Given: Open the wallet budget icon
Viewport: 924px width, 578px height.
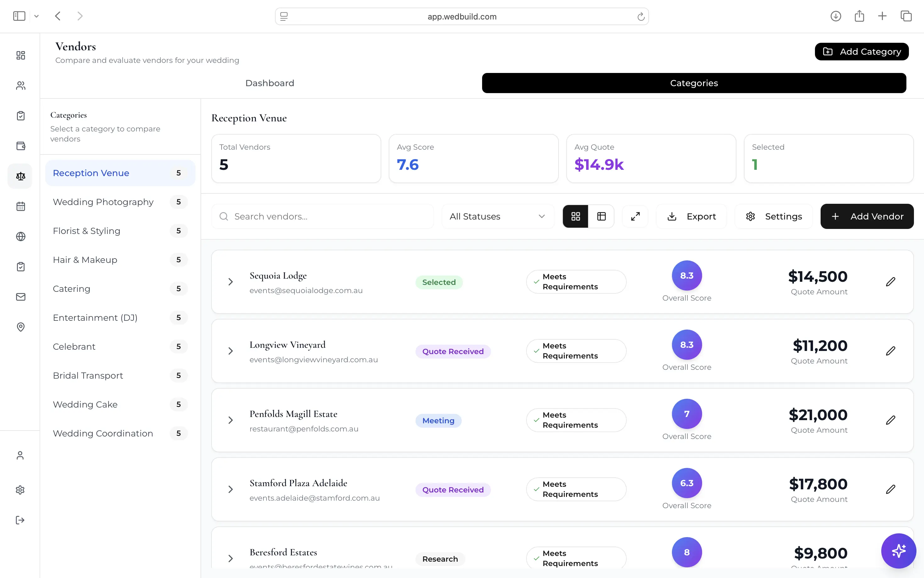Looking at the screenshot, I should tap(21, 146).
